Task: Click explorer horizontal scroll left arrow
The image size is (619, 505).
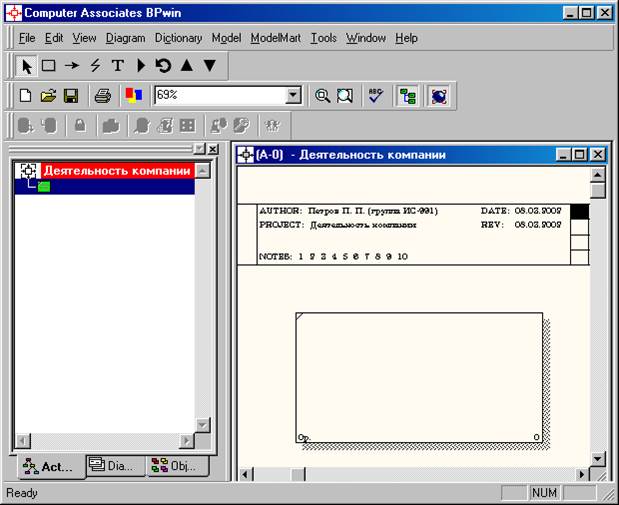Action: point(23,441)
